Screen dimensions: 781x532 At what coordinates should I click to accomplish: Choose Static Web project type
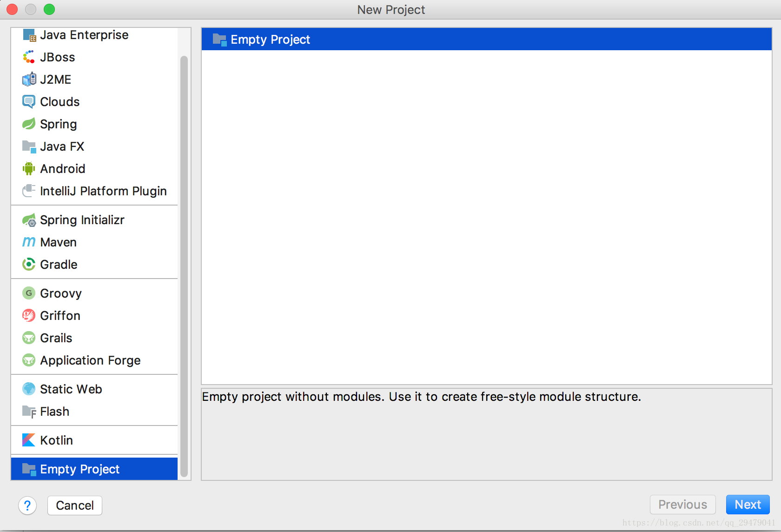(94, 389)
